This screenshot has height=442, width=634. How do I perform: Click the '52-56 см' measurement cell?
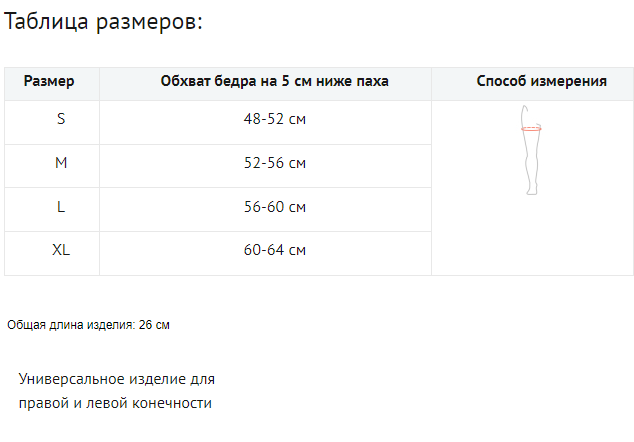[x=274, y=163]
